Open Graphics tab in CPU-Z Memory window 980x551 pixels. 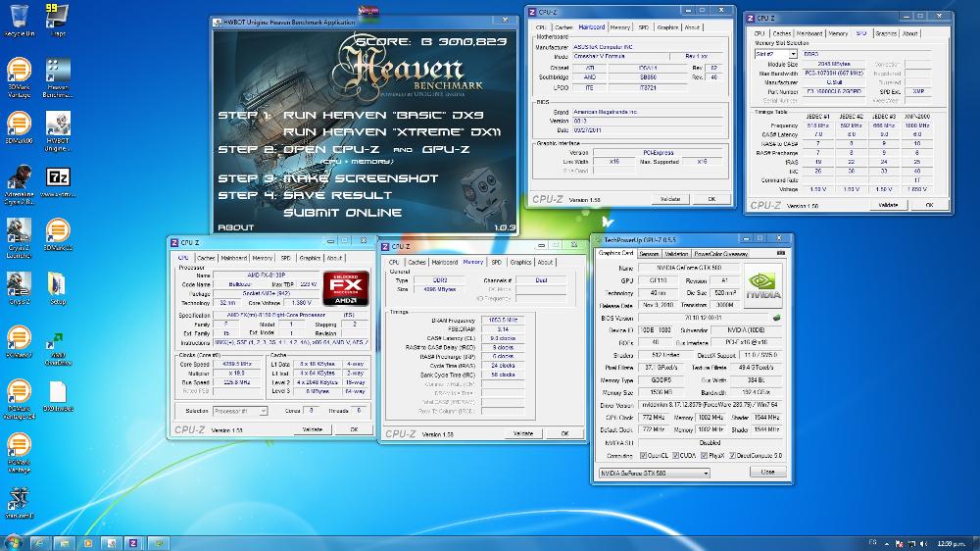[x=520, y=262]
